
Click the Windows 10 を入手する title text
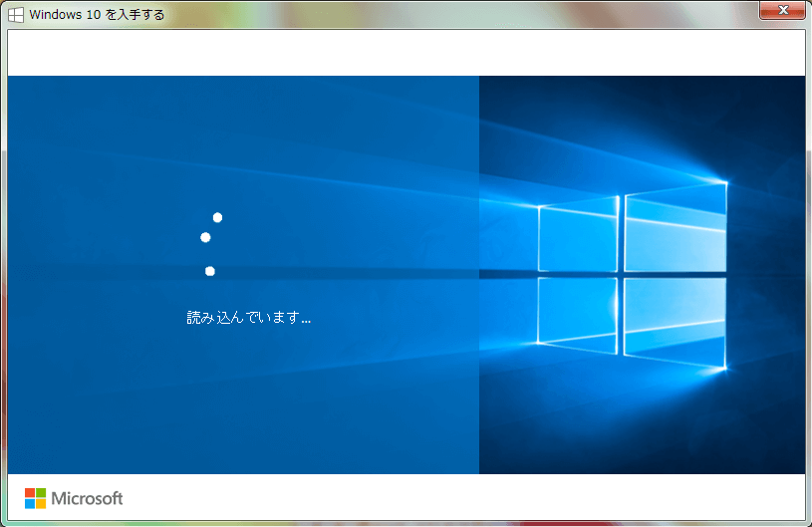pyautogui.click(x=97, y=15)
